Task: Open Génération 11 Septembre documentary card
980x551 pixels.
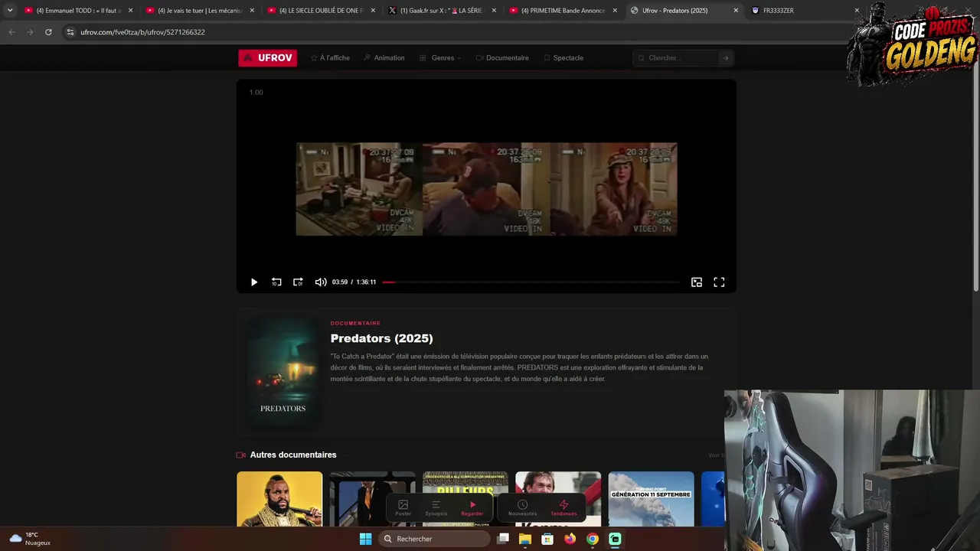Action: [651, 499]
